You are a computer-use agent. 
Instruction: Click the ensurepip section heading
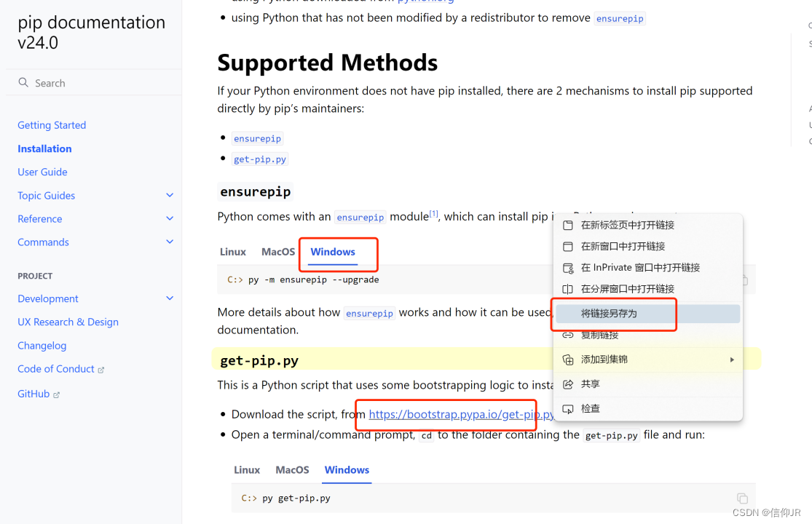256,192
